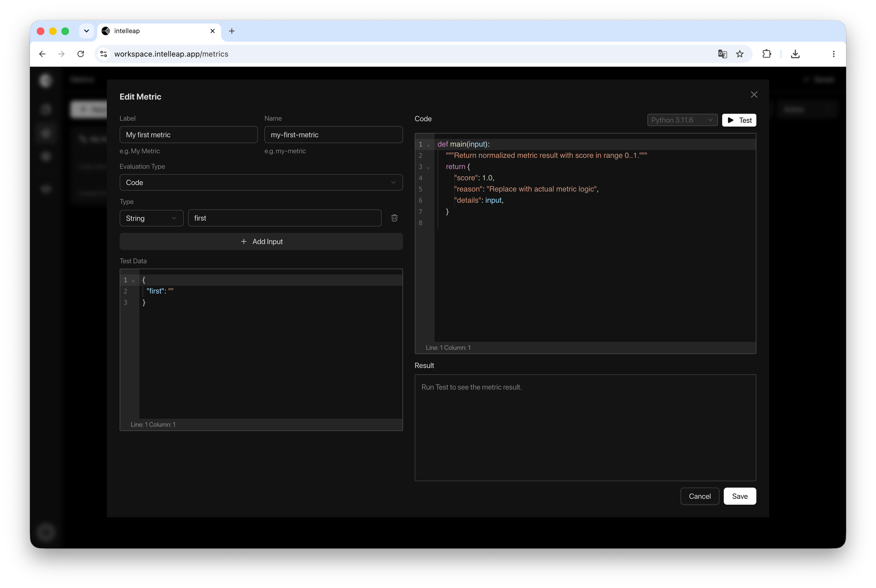Collapse Test Data line 1 fold arrow
This screenshot has width=876, height=588.
pyautogui.click(x=133, y=280)
